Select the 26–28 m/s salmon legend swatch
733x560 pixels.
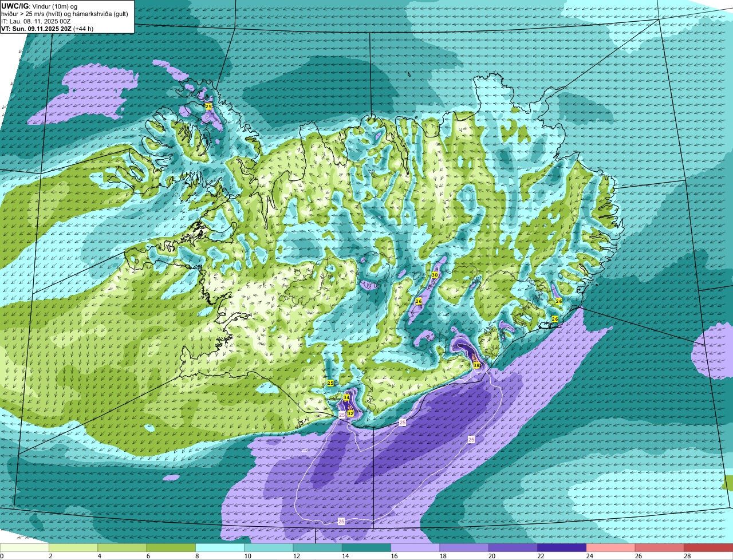[x=660, y=548]
